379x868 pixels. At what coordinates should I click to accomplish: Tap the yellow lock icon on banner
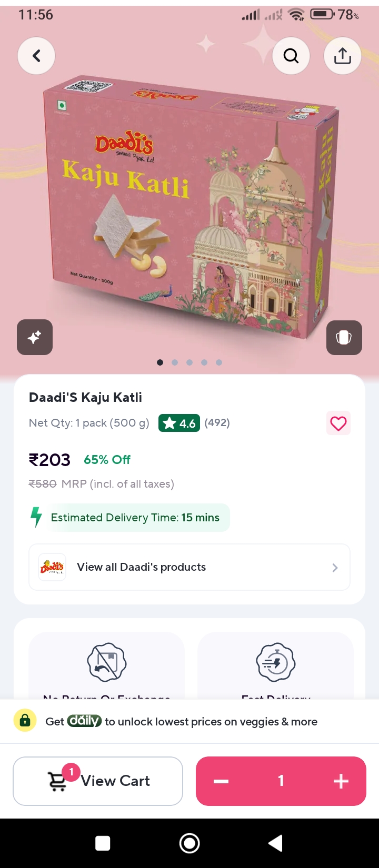pyautogui.click(x=25, y=721)
